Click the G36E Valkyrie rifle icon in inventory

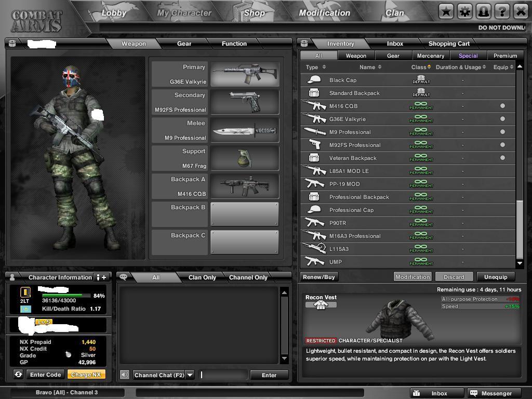tap(314, 118)
